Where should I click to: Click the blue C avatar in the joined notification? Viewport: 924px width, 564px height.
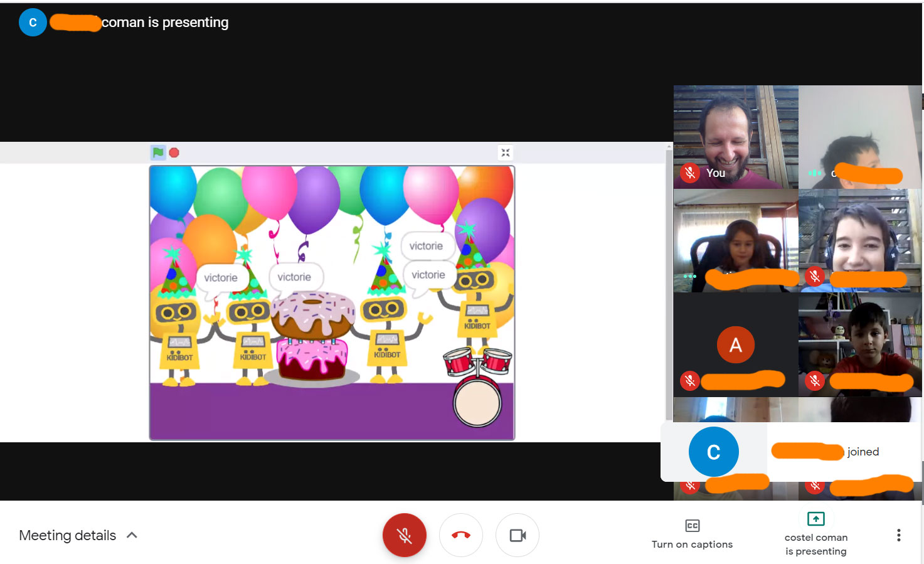[713, 452]
